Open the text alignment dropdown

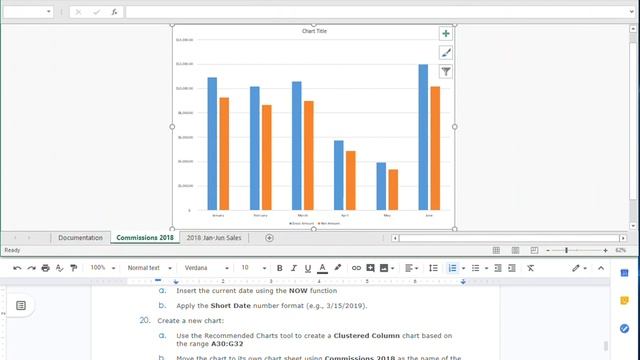pyautogui.click(x=411, y=268)
